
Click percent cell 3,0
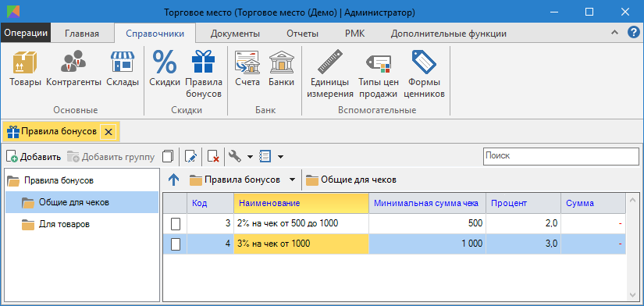tap(523, 244)
